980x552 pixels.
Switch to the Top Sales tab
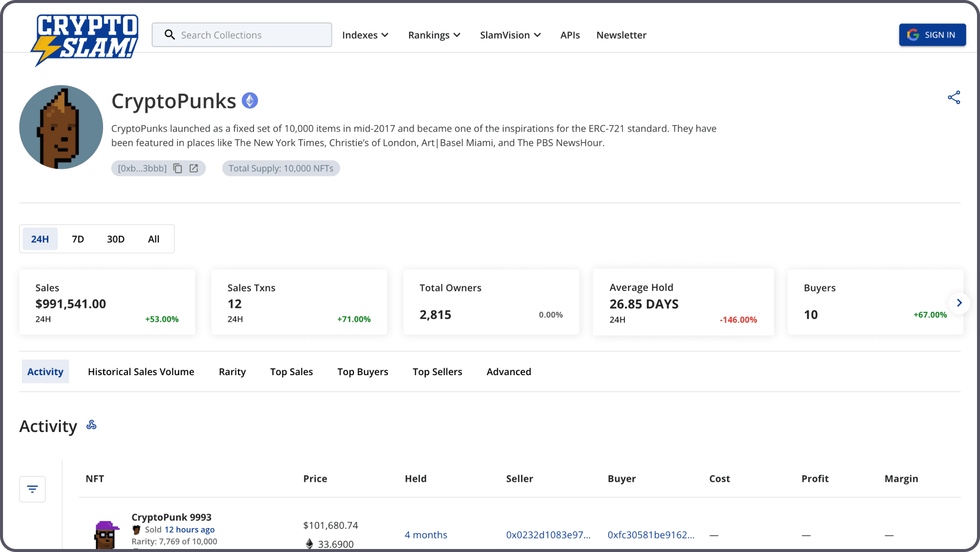click(x=291, y=372)
